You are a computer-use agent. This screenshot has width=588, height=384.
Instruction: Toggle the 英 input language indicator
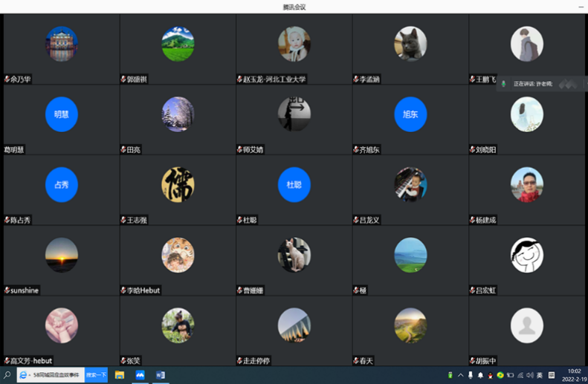(540, 376)
